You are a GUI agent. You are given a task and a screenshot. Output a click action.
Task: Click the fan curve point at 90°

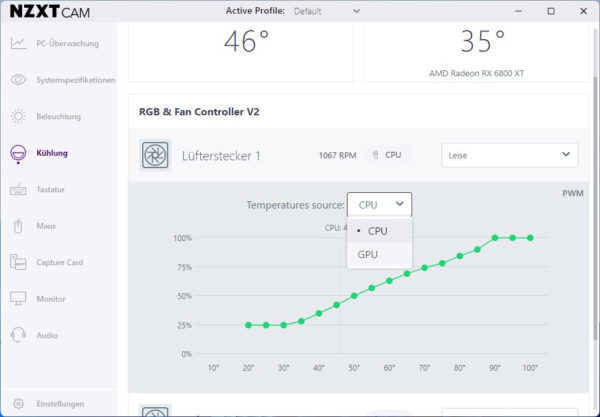coord(495,238)
